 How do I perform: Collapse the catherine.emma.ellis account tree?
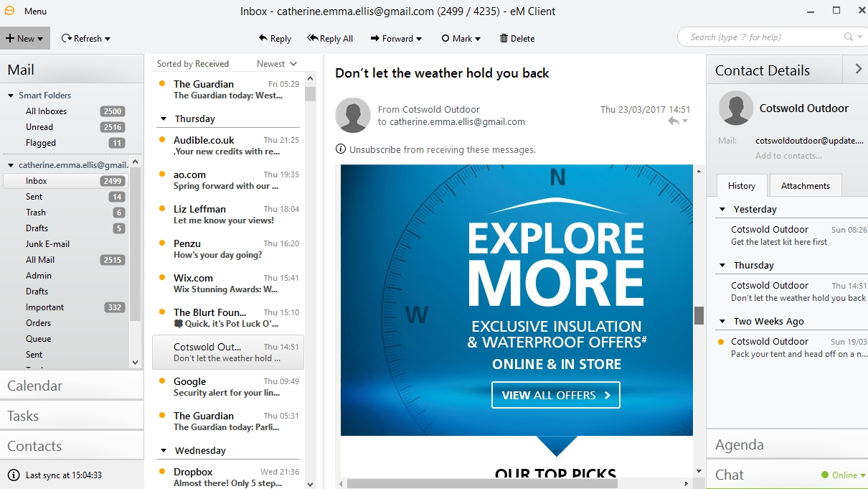[x=11, y=165]
